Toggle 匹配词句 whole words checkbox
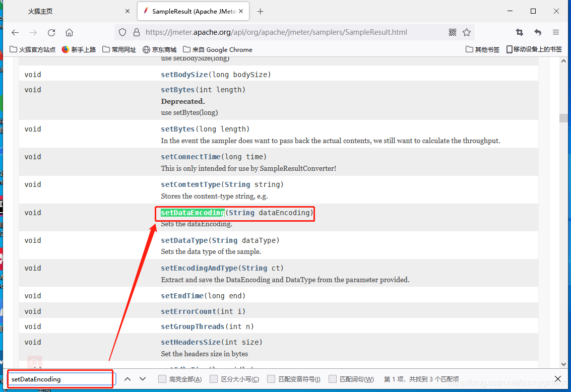571x392 pixels. tap(333, 379)
